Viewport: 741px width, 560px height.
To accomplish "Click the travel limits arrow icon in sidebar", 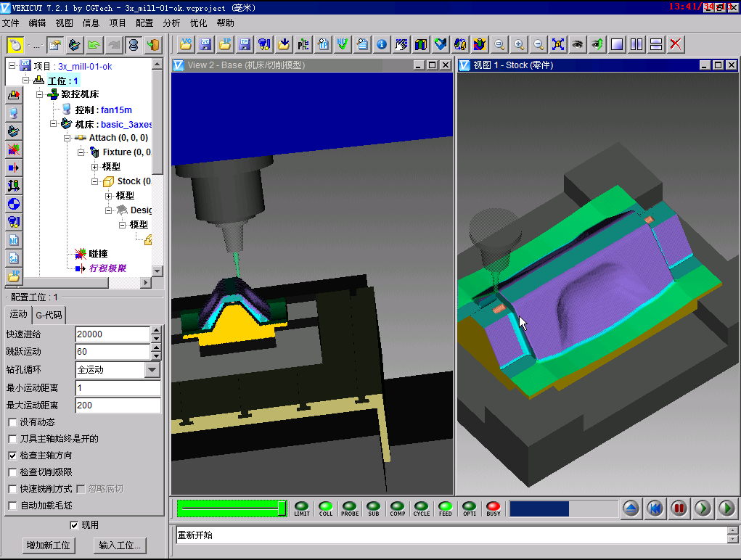I will tap(14, 168).
